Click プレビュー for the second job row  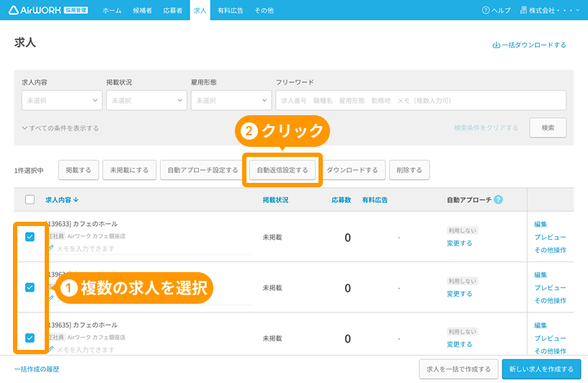(x=550, y=287)
